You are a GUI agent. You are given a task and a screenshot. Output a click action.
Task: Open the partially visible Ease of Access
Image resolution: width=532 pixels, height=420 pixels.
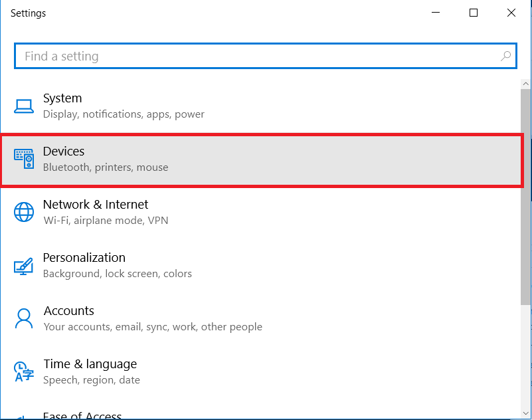click(82, 415)
